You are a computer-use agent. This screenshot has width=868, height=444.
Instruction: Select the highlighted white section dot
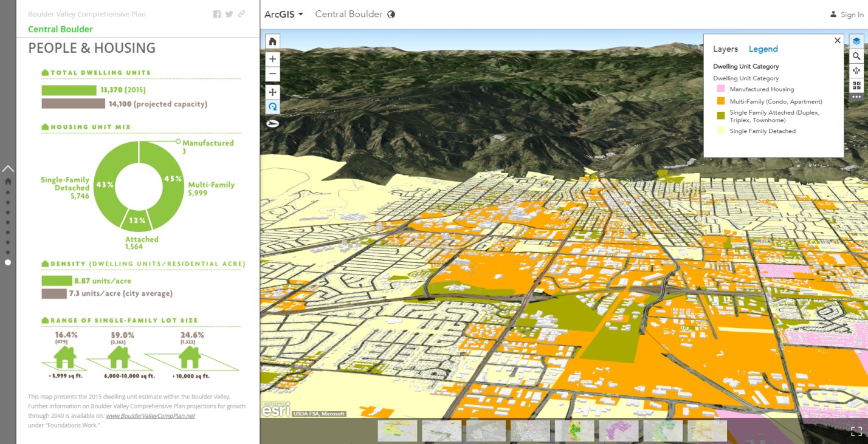pos(8,262)
